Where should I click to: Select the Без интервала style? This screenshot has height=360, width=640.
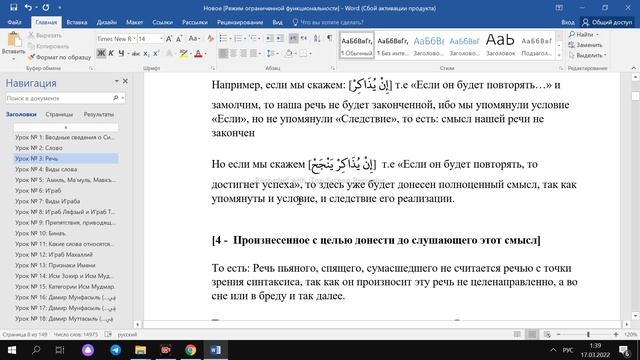[393, 46]
